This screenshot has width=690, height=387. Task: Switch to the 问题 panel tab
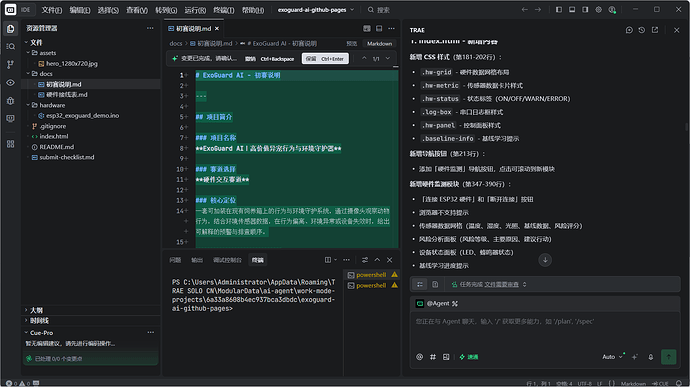[x=175, y=260]
